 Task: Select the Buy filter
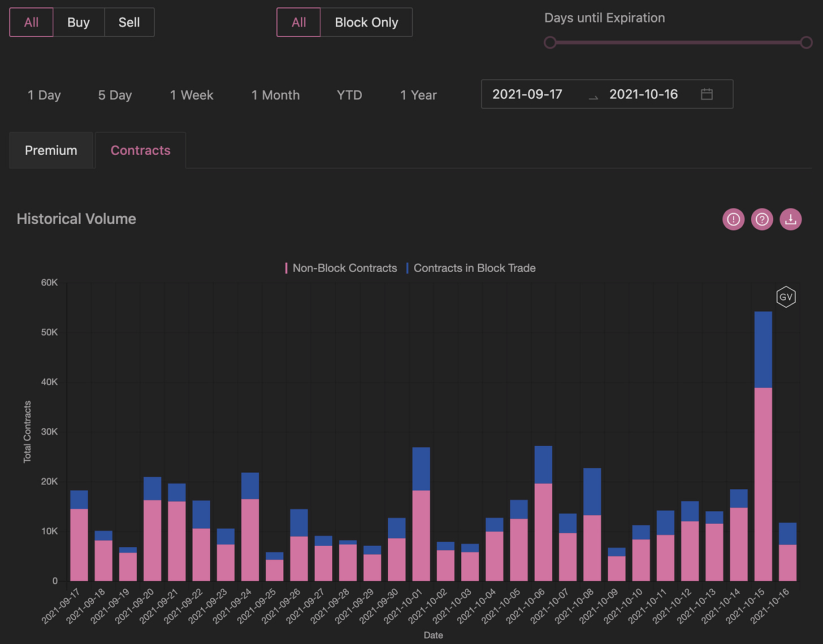(x=79, y=23)
